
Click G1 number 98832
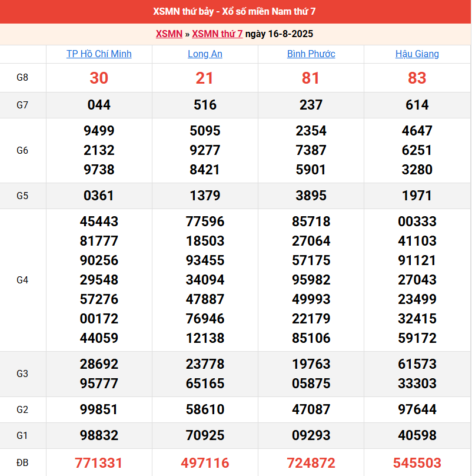pos(99,435)
